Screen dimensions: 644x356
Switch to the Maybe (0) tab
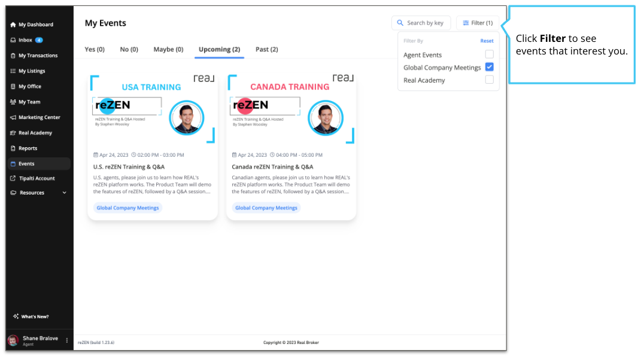click(168, 49)
